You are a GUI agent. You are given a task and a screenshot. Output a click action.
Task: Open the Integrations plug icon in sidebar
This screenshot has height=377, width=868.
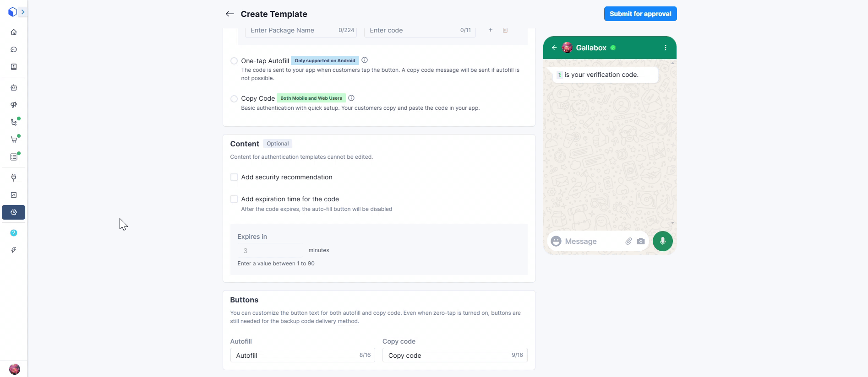tap(14, 178)
